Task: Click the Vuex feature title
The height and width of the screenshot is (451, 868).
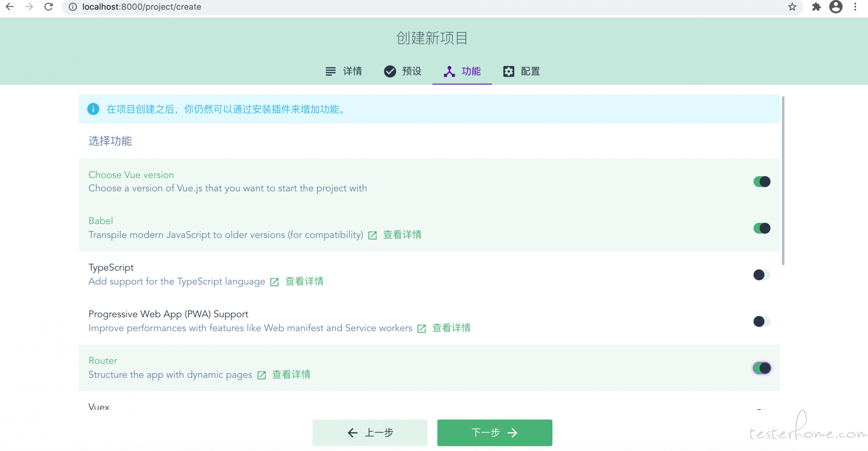Action: pyautogui.click(x=99, y=407)
